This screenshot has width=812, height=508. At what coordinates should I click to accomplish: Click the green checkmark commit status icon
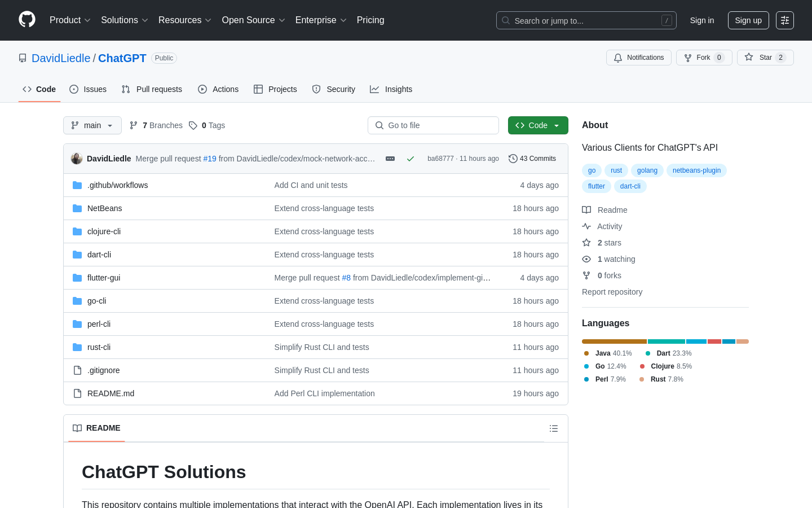[x=411, y=159]
